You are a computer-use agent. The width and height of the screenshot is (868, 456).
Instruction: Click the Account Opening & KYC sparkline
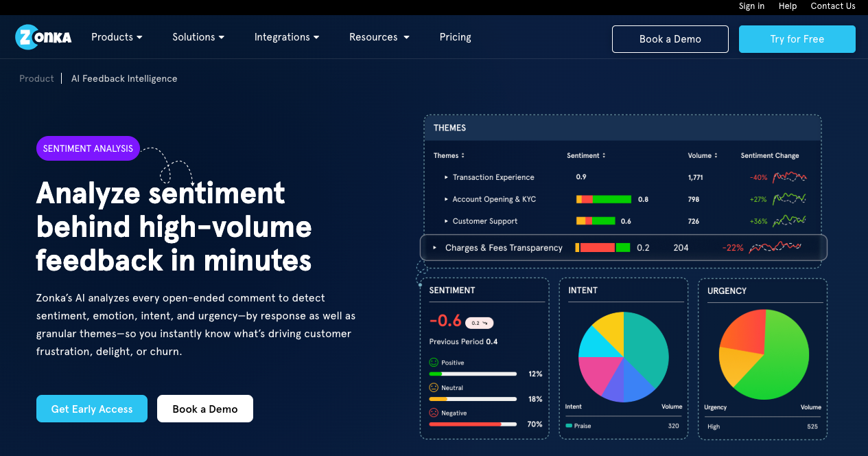tap(790, 199)
